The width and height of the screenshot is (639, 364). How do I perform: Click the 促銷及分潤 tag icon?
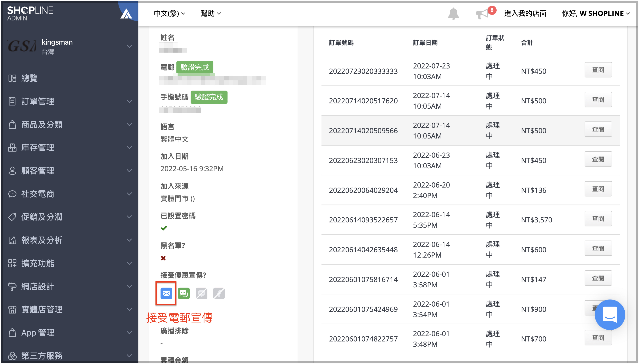12,217
